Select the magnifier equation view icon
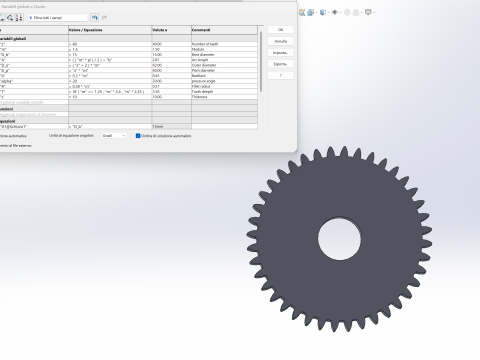The image size is (480, 360). (10, 18)
